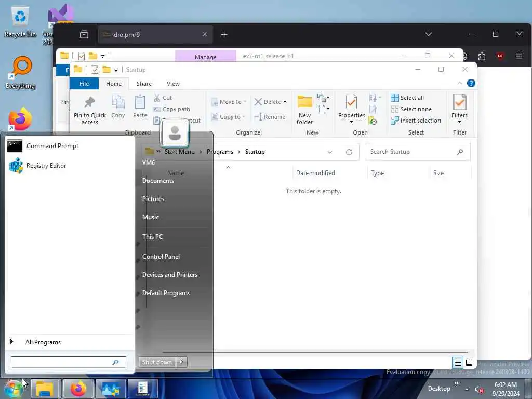
Task: Open Documents from the Start menu
Action: 158,180
